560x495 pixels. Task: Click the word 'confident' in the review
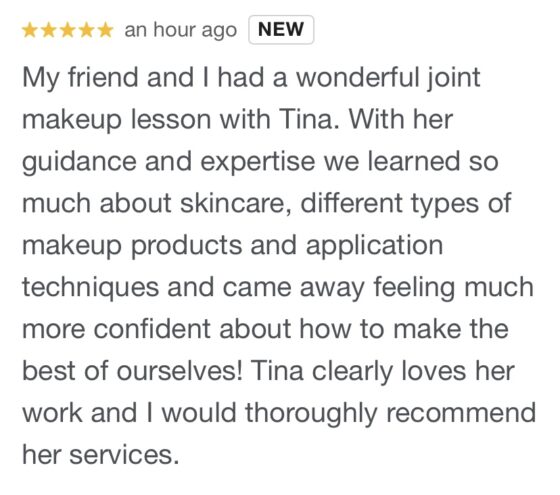pos(152,329)
